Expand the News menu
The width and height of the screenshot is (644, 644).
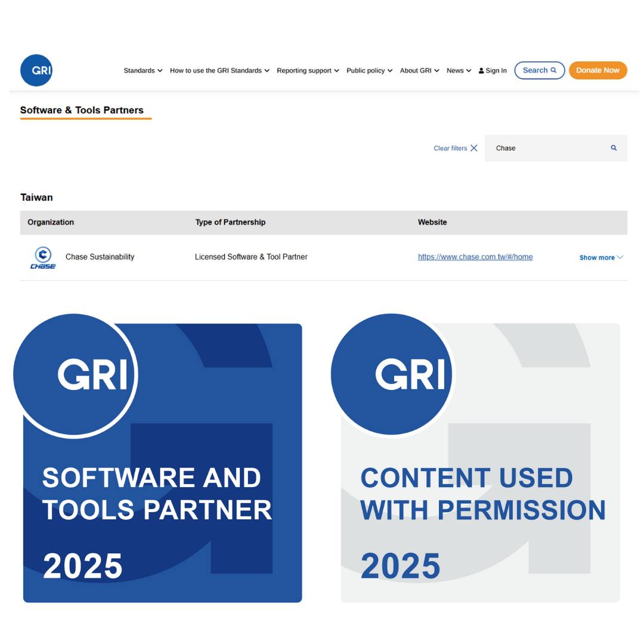(x=459, y=70)
